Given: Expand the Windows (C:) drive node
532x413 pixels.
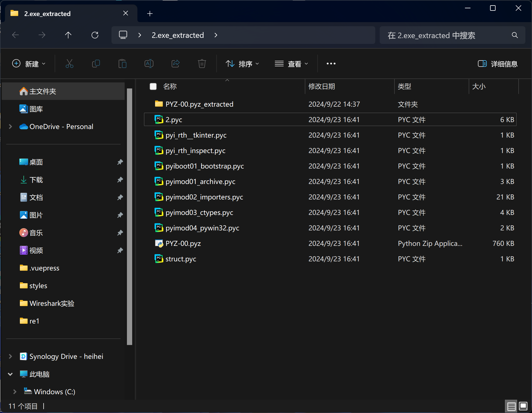Looking at the screenshot, I should (15, 392).
